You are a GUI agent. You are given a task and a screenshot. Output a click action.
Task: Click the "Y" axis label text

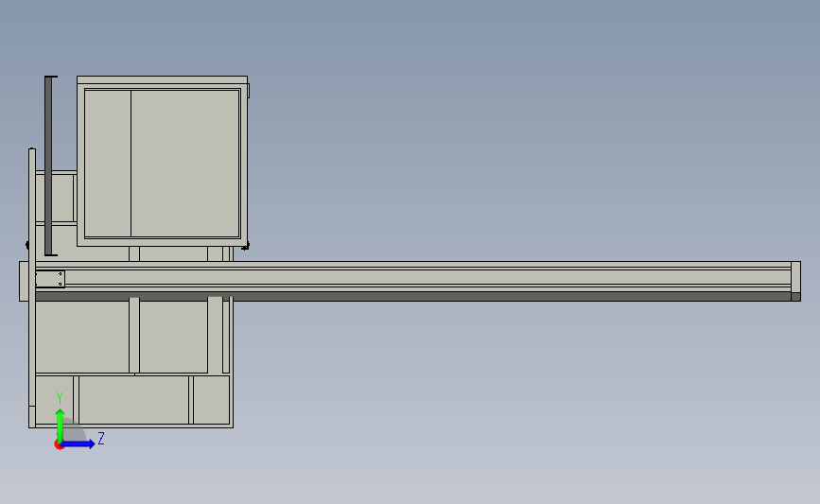point(60,398)
